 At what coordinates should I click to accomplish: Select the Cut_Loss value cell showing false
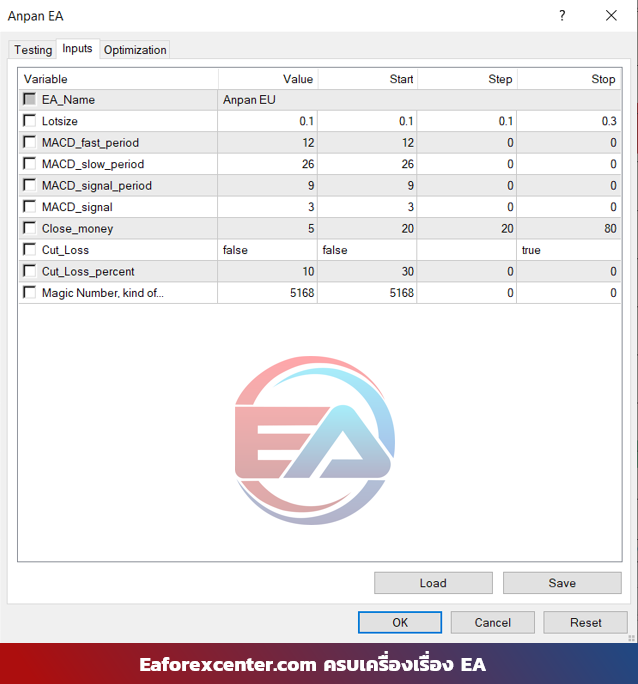[266, 250]
